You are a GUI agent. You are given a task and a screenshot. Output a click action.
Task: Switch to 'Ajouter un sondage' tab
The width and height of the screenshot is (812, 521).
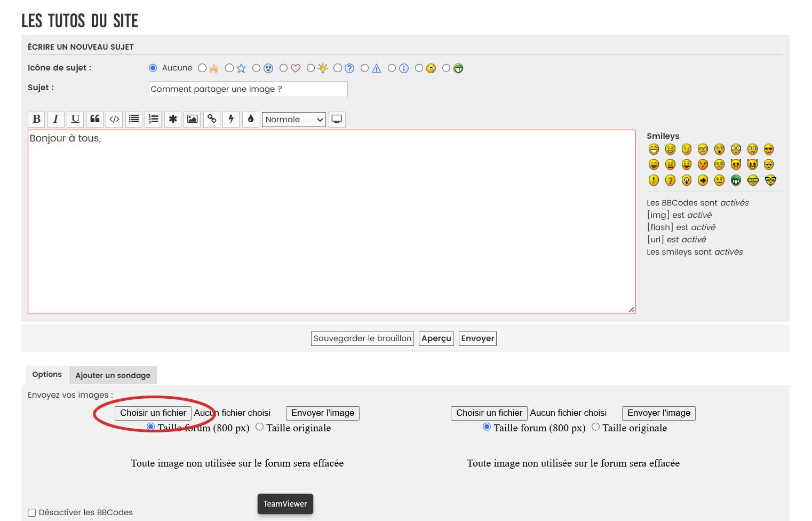pos(113,375)
